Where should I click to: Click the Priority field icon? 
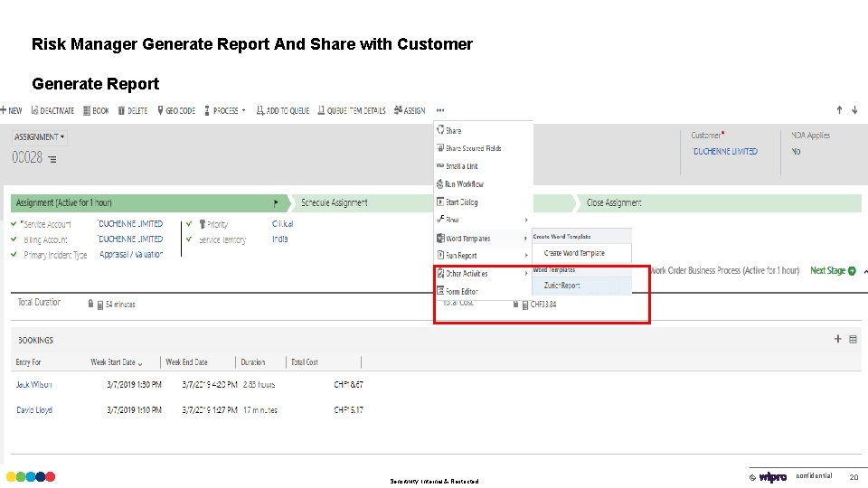(x=202, y=224)
